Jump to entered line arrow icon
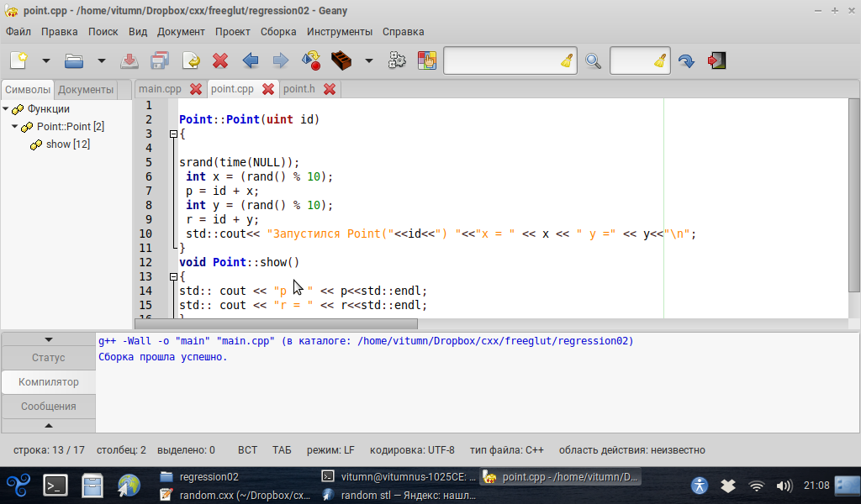Image resolution: width=861 pixels, height=504 pixels. coord(686,60)
